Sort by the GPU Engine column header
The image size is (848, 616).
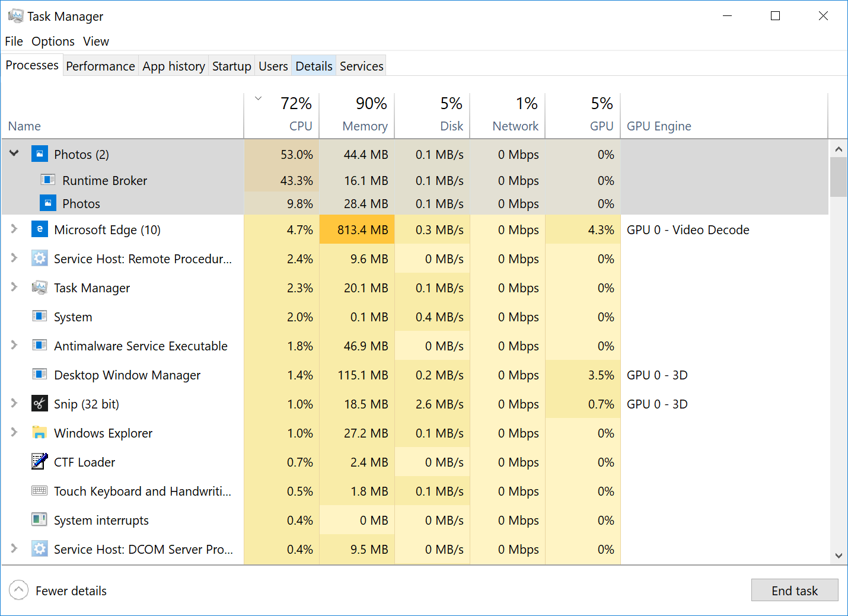[x=724, y=116]
